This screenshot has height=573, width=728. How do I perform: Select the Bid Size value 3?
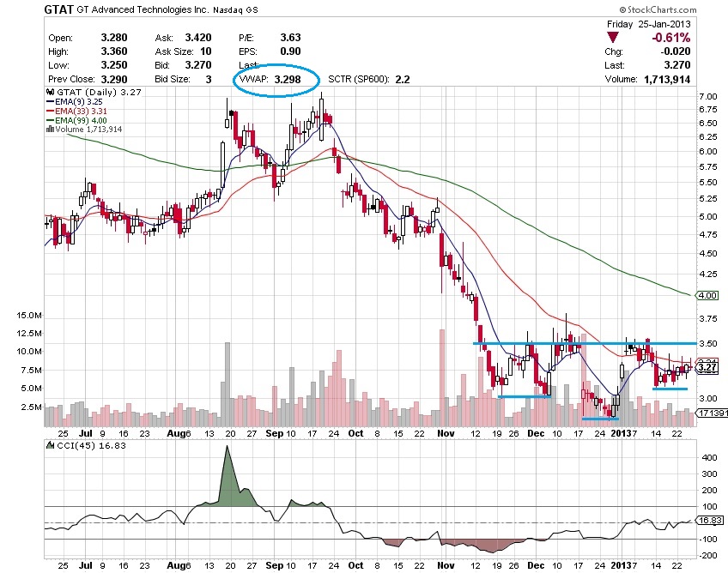coord(209,79)
